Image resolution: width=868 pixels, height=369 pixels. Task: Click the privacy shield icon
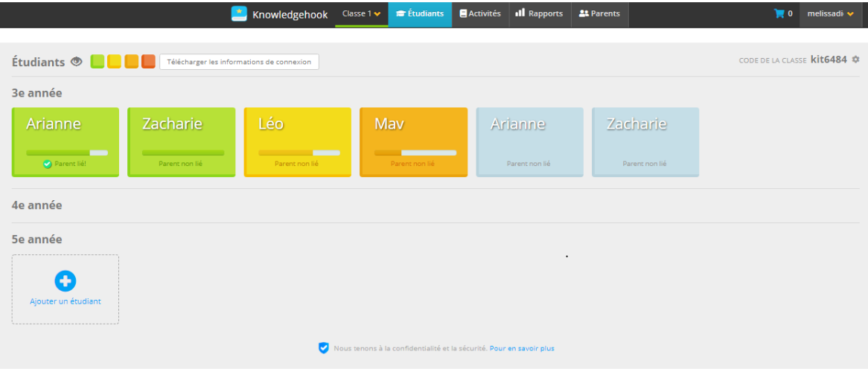pyautogui.click(x=324, y=348)
